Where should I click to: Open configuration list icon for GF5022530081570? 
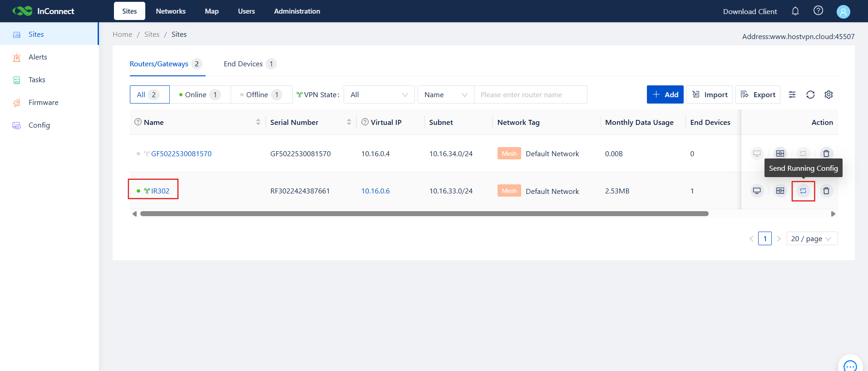click(x=780, y=153)
